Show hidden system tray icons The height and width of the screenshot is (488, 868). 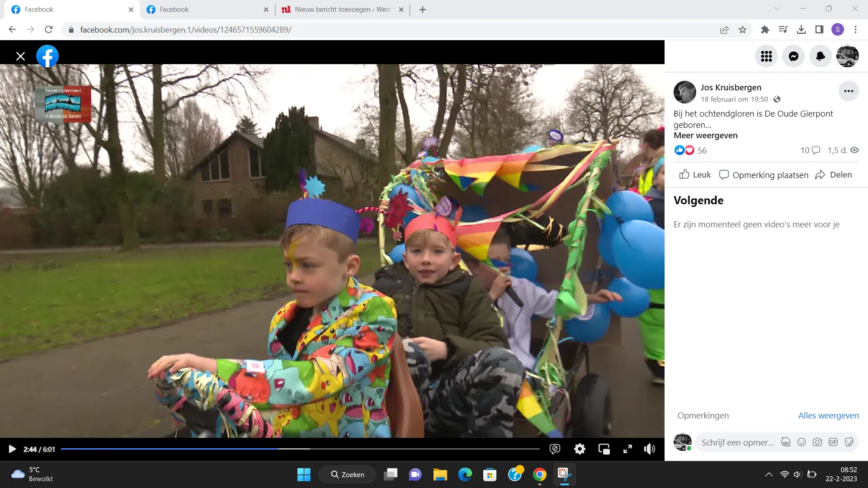[x=769, y=474]
